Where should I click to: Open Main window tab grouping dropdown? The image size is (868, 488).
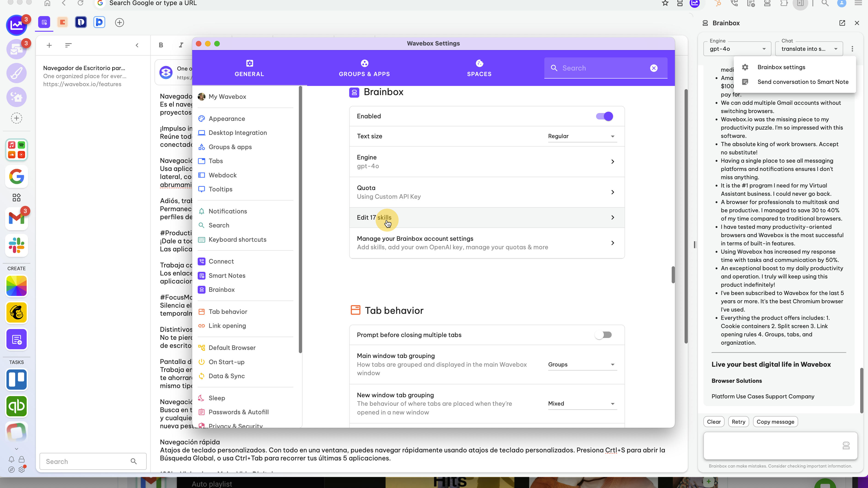(x=582, y=364)
